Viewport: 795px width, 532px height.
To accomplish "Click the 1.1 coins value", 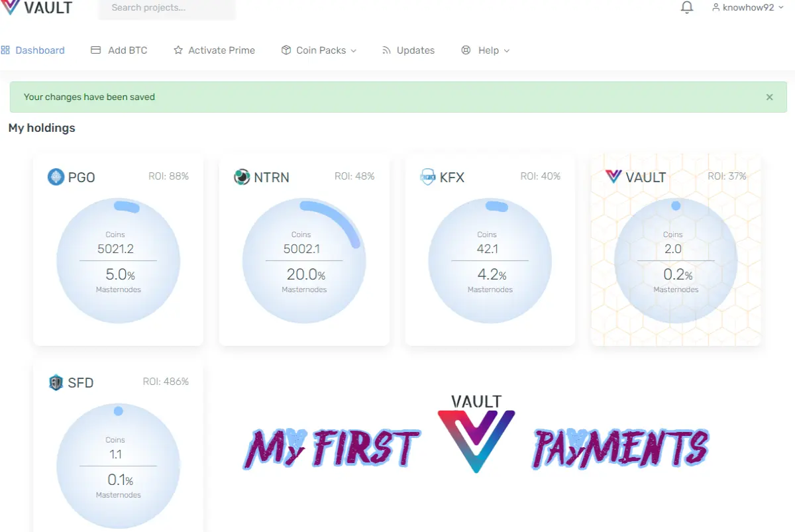I will [x=115, y=455].
